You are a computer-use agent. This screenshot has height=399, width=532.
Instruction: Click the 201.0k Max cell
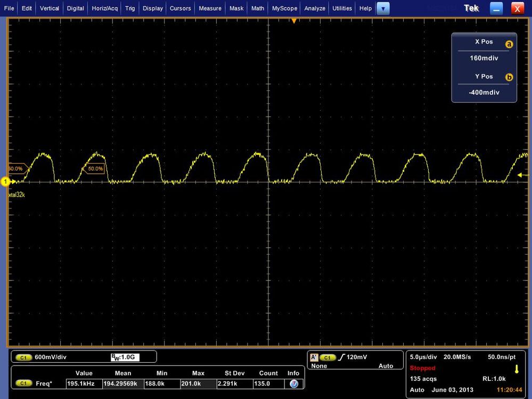198,384
